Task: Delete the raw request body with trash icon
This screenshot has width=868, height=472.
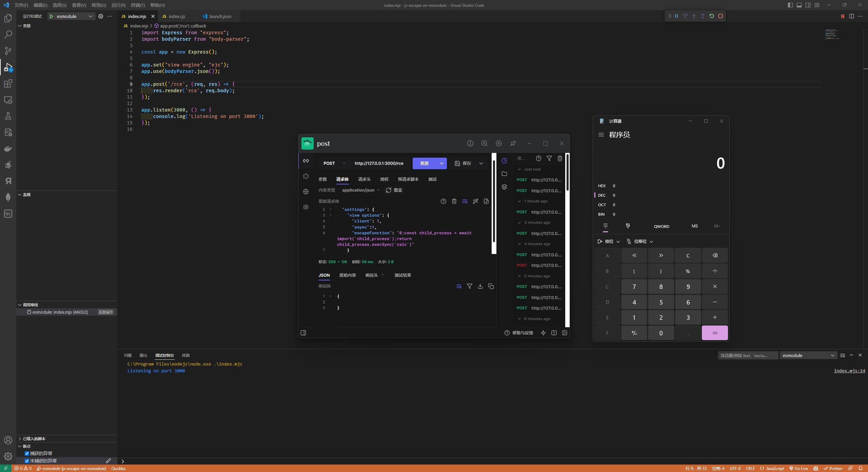Action: point(454,201)
